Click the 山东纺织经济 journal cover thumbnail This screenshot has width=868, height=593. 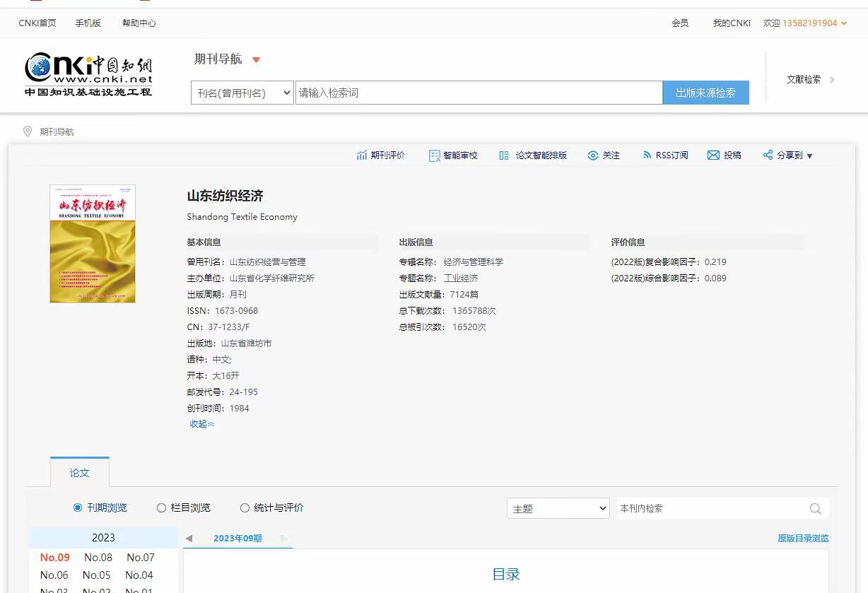[93, 244]
